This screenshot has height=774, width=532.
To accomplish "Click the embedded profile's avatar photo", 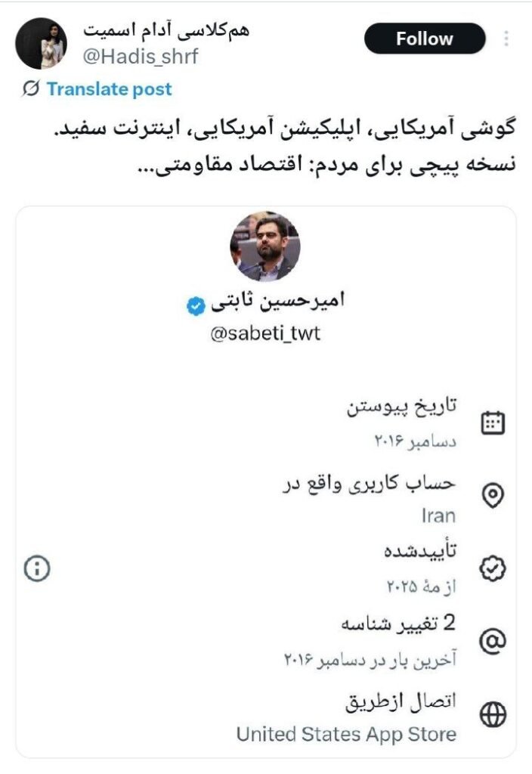I will click(x=264, y=246).
